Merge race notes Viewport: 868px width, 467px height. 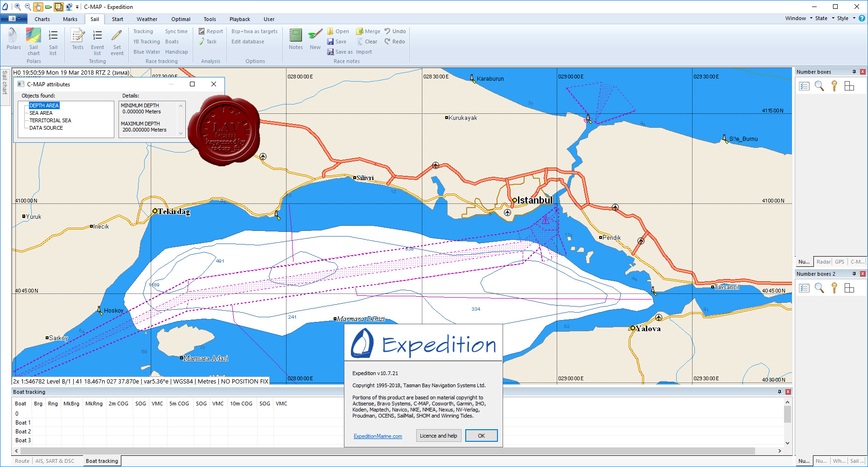(x=368, y=31)
